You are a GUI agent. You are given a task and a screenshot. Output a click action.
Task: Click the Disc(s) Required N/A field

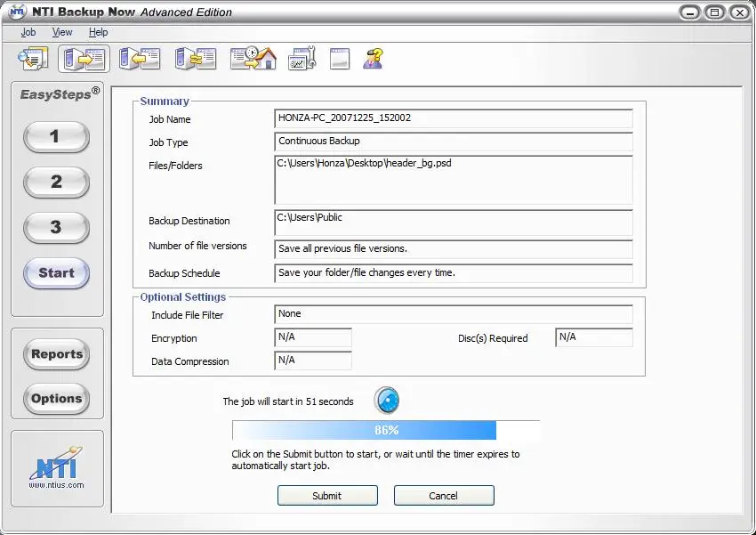point(594,337)
